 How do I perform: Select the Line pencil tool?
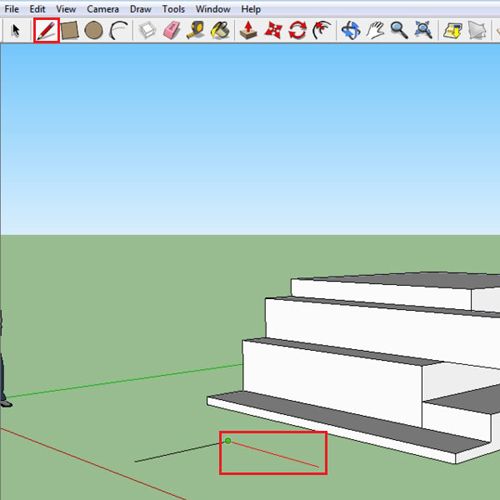tap(46, 30)
